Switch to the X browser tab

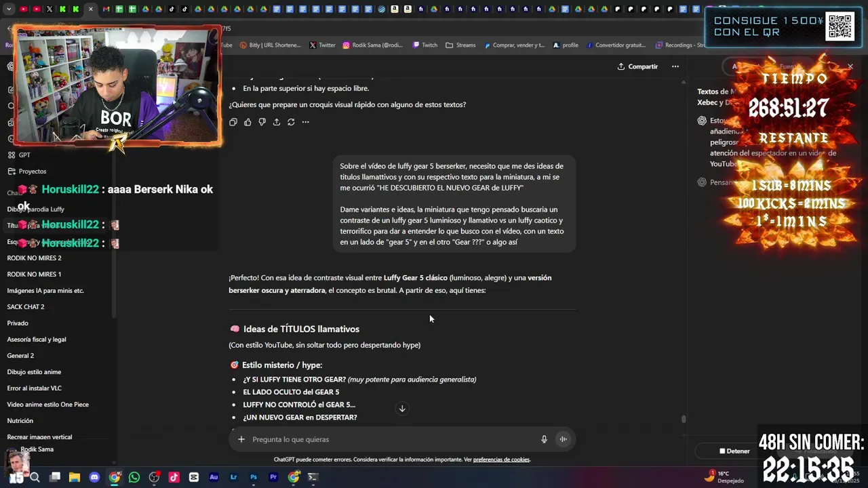tap(50, 9)
